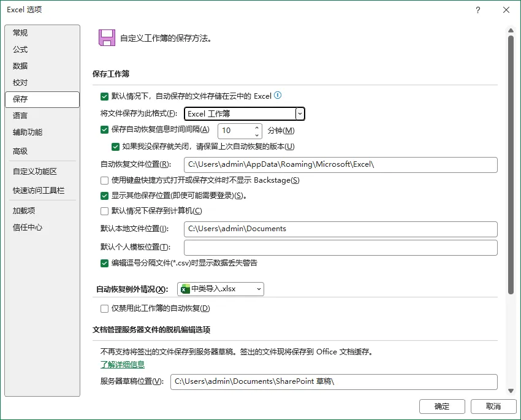The width and height of the screenshot is (521, 420).
Task: Uncheck 保存自动恢复信息时间间隔 checkbox
Action: tap(104, 129)
